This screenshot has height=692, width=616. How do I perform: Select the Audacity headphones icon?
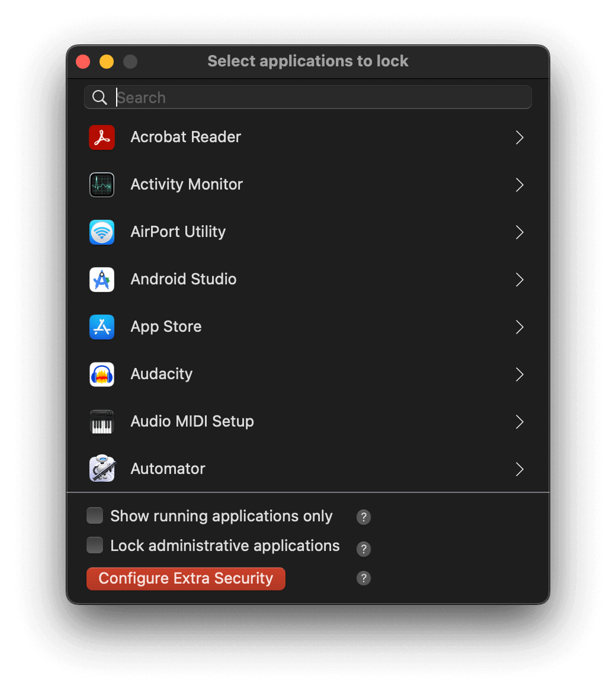(102, 374)
